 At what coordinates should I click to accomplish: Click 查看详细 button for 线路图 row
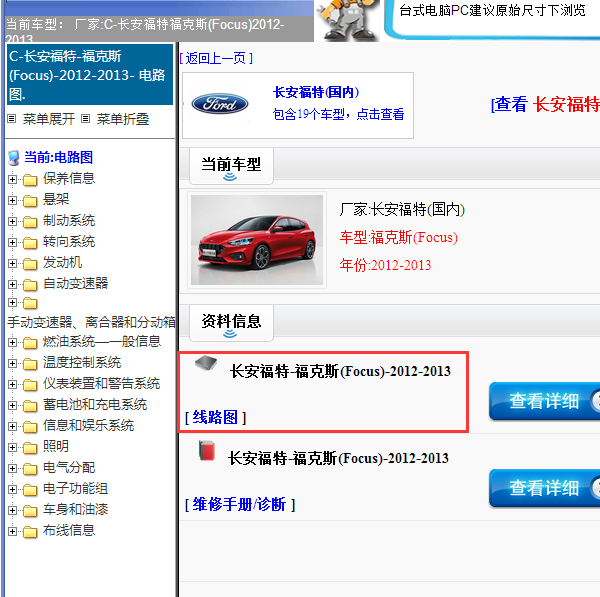pyautogui.click(x=544, y=401)
